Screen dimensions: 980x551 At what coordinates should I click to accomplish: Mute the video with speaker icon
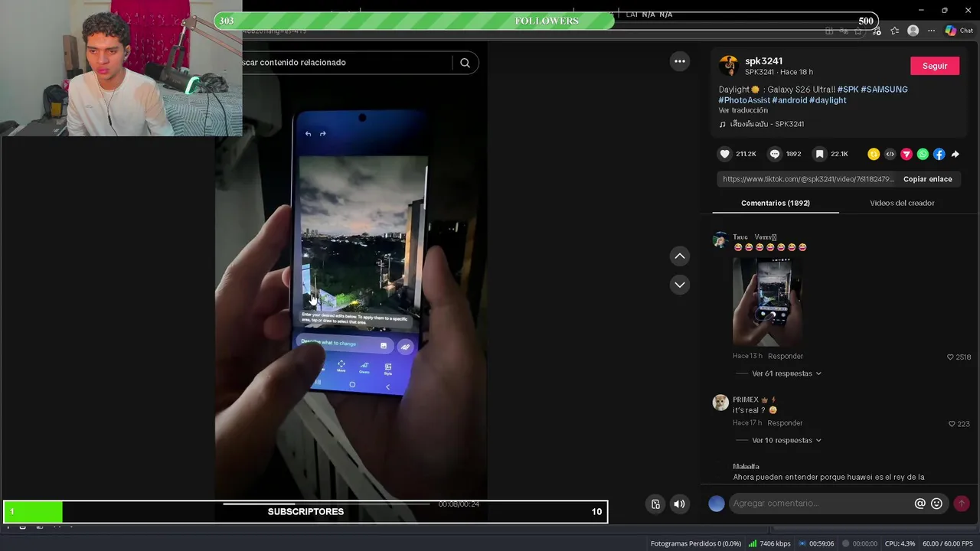coord(679,504)
